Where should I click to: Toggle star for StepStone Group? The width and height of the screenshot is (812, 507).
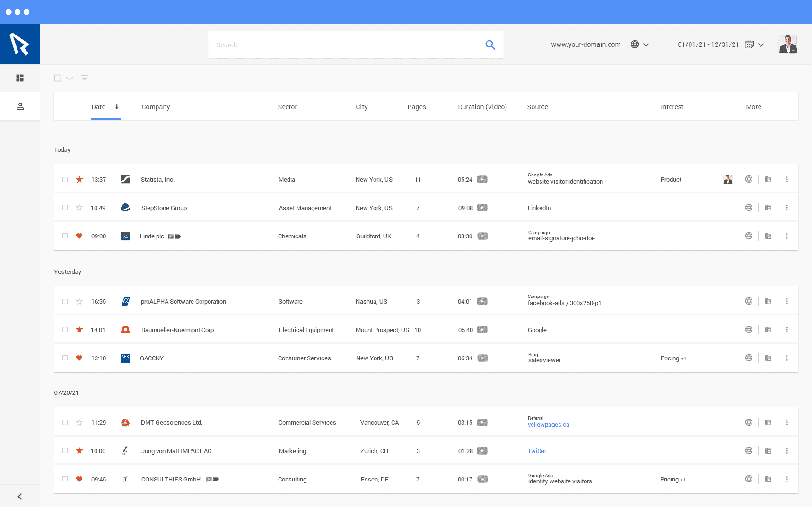79,208
